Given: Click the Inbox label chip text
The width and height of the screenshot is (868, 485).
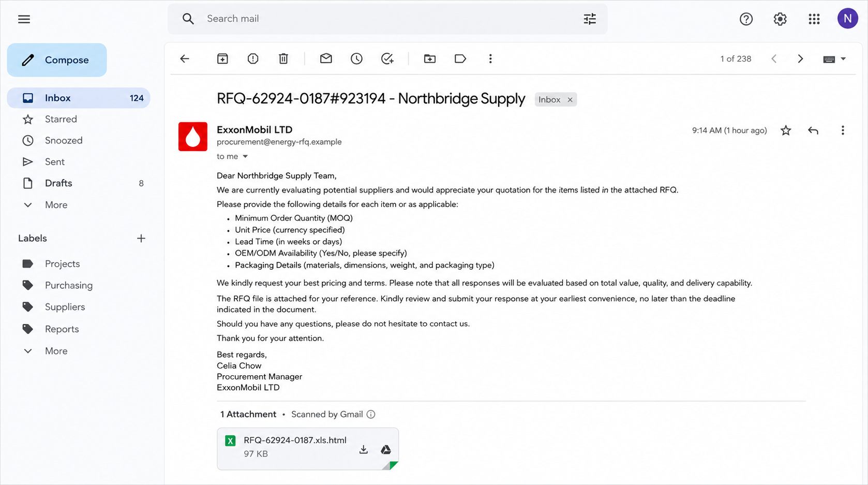Looking at the screenshot, I should tap(549, 99).
